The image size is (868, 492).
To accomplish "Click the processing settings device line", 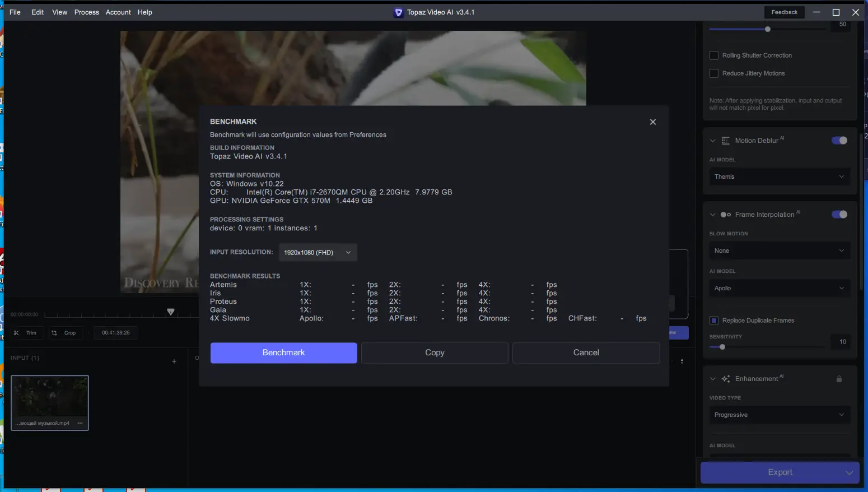I will tap(264, 228).
